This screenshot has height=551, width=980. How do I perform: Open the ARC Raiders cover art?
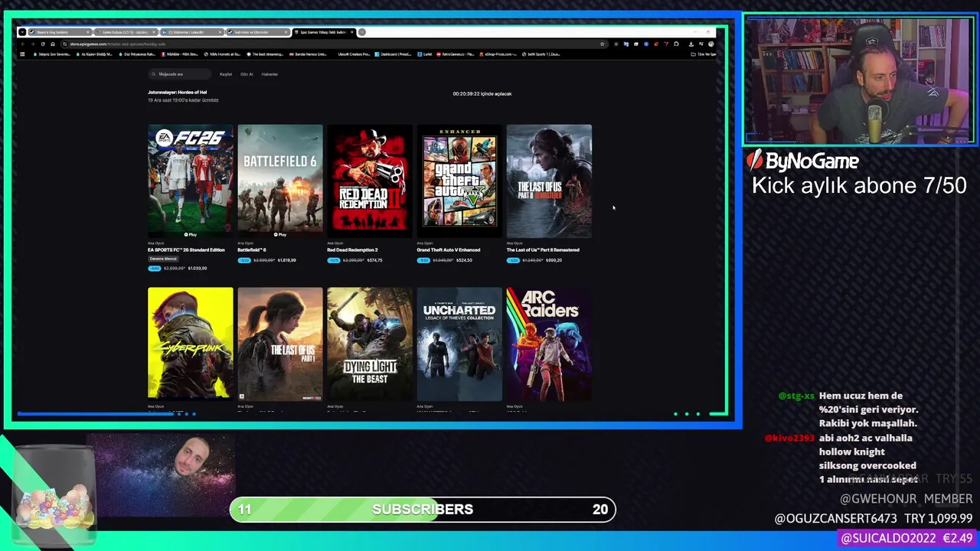click(549, 344)
